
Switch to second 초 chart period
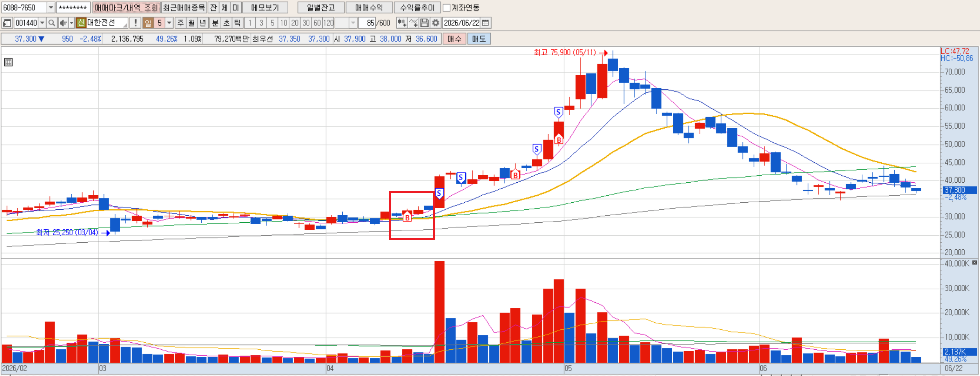tap(226, 23)
